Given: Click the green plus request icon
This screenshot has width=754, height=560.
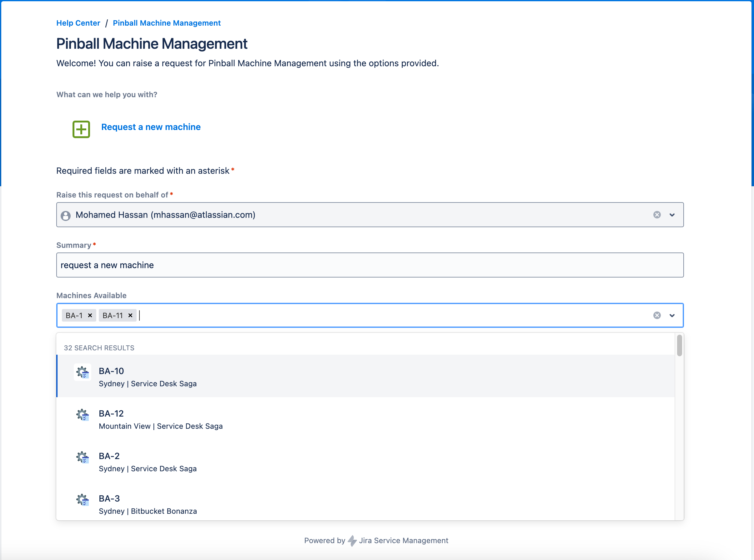Looking at the screenshot, I should point(81,129).
